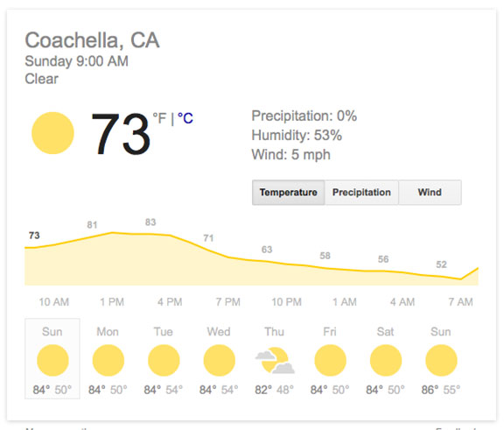Select Friday's sunny forecast icon
This screenshot has width=504, height=430.
(330, 360)
